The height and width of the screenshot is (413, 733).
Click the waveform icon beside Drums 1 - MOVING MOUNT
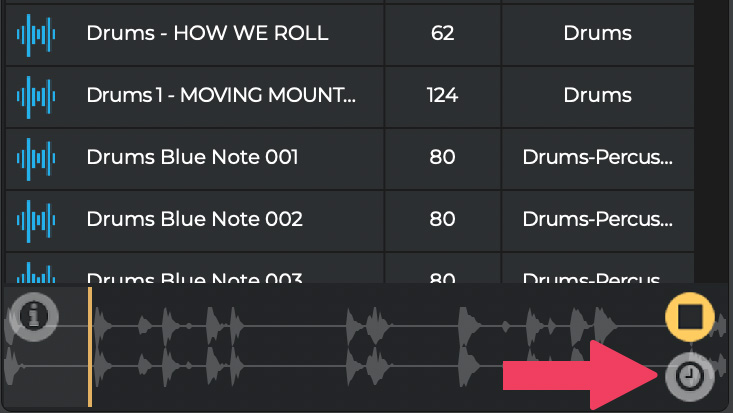click(x=38, y=96)
